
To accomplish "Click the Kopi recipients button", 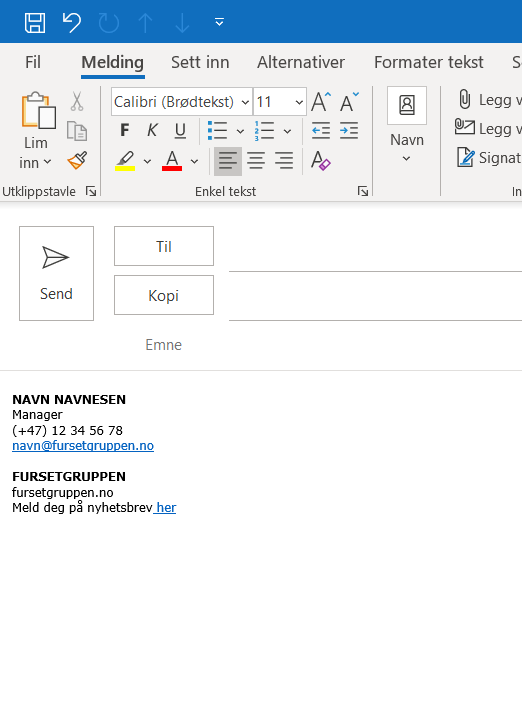I will click(x=164, y=295).
